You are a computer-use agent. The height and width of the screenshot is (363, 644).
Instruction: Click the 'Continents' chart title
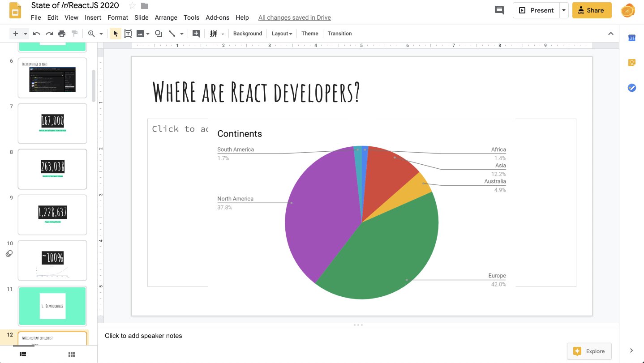(240, 134)
